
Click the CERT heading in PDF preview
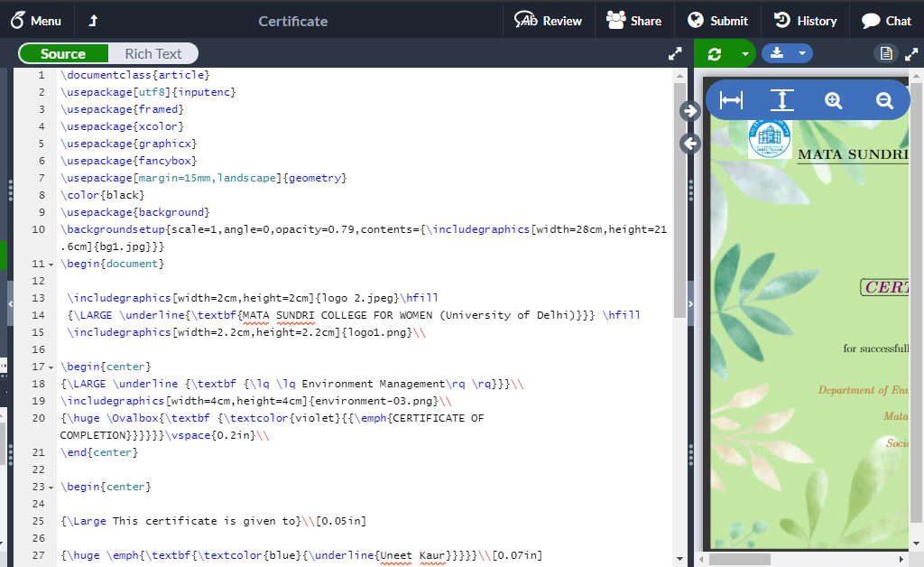[x=884, y=287]
